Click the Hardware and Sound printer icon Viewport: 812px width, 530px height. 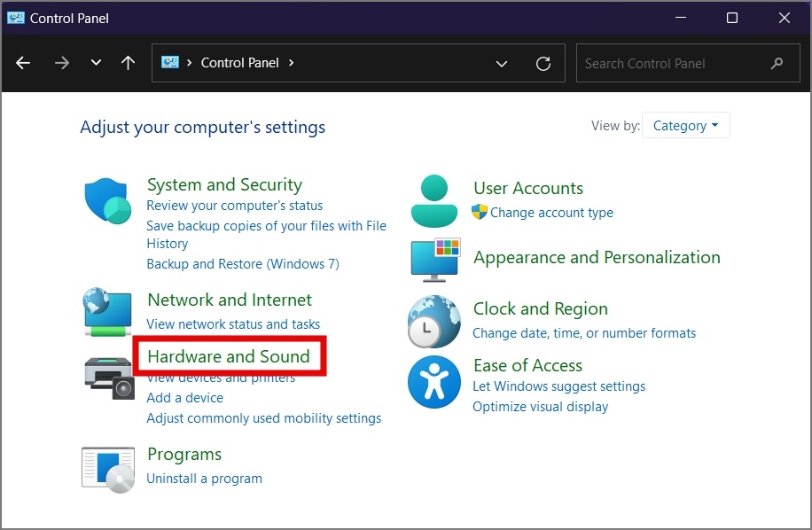pos(108,378)
